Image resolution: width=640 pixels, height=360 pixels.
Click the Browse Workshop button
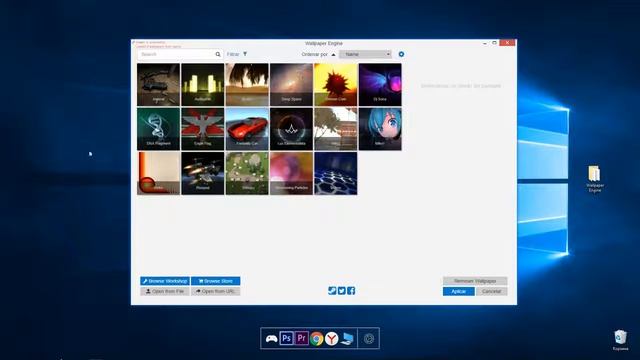coord(165,281)
